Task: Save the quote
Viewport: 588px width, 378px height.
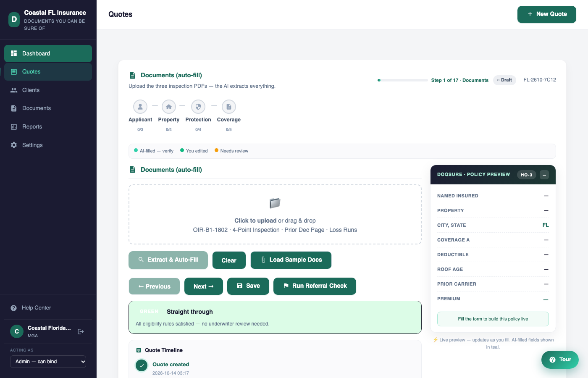Action: (248, 286)
